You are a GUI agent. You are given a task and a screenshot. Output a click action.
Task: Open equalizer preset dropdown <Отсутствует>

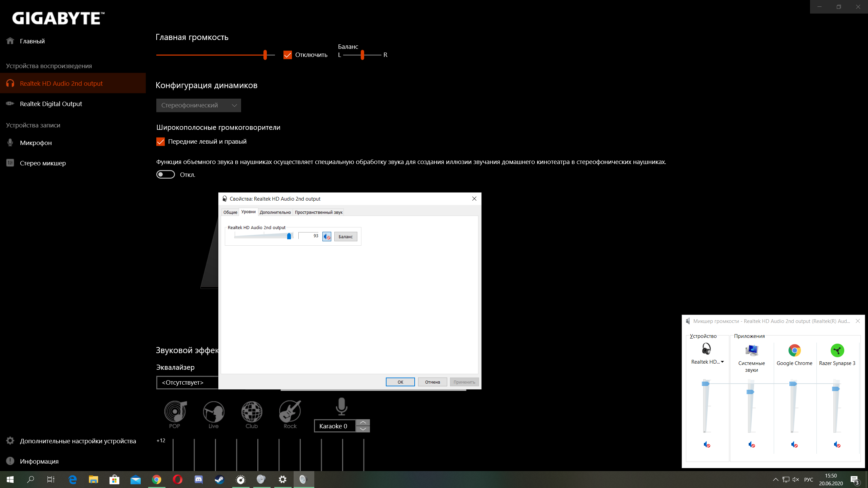tap(188, 383)
